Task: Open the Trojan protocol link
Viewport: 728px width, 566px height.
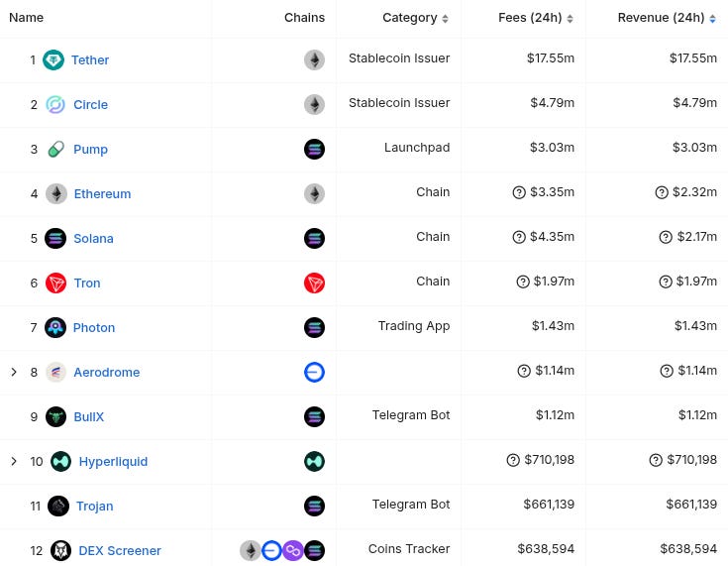Action: (x=95, y=507)
